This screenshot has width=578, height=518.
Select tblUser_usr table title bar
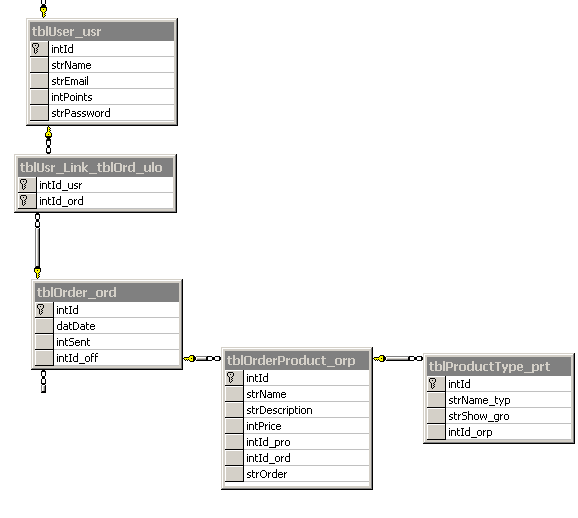tap(102, 31)
